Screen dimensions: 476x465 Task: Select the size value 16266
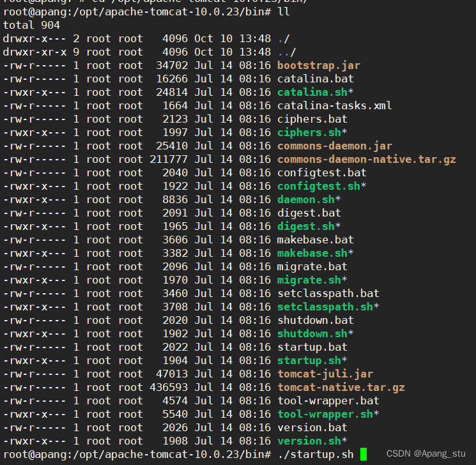(172, 79)
